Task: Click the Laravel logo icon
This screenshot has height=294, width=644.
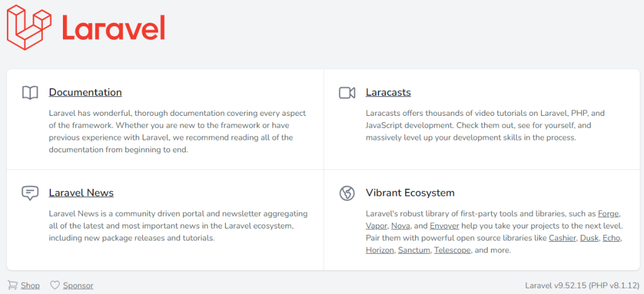Action: point(28,26)
